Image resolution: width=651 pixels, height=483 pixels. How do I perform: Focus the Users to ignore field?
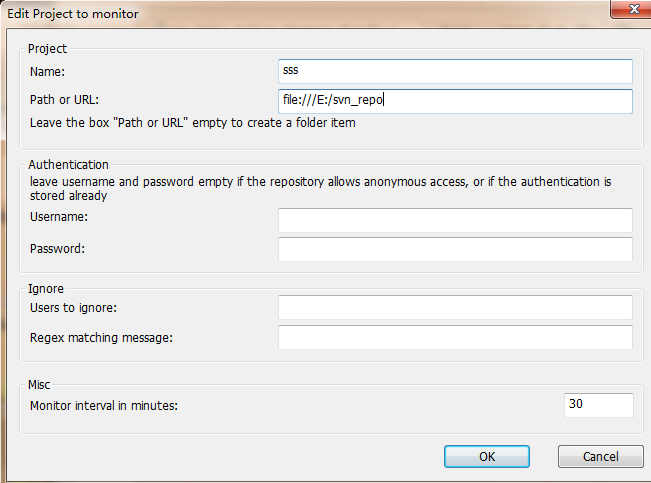pyautogui.click(x=455, y=308)
